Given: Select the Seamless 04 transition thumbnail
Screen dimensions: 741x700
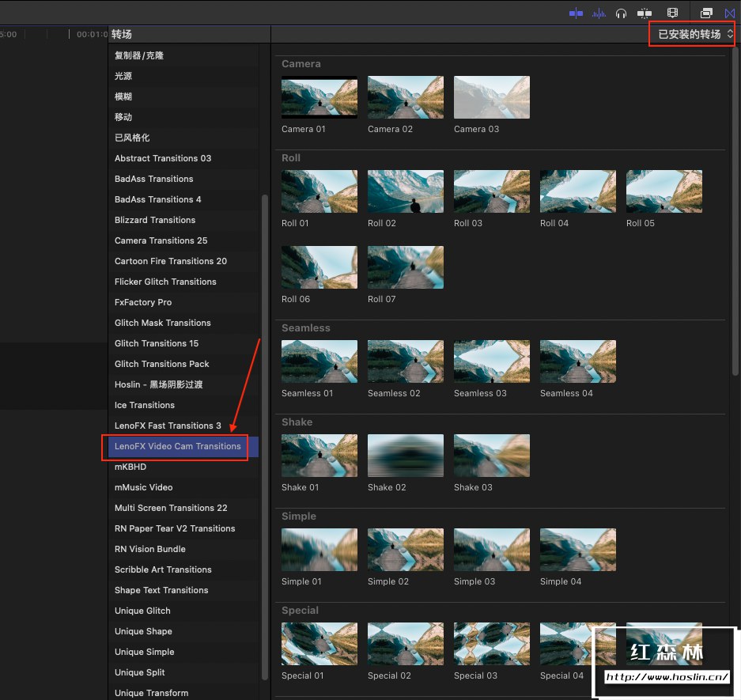Looking at the screenshot, I should pos(577,361).
